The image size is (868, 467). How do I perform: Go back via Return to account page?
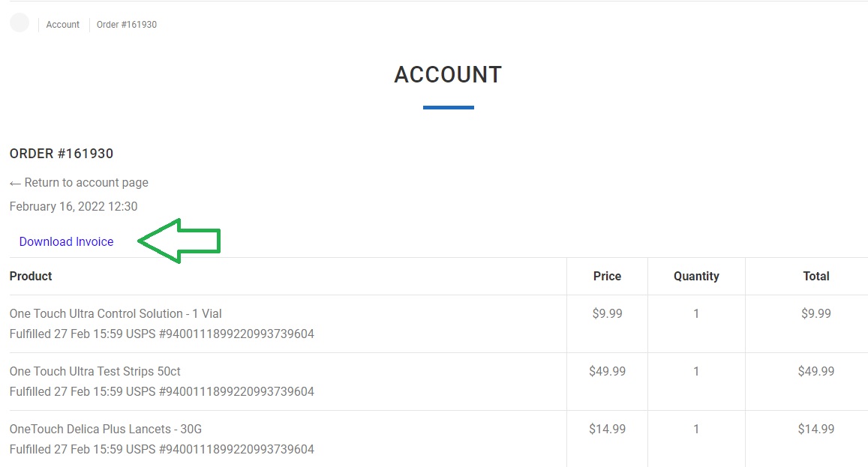pyautogui.click(x=79, y=183)
